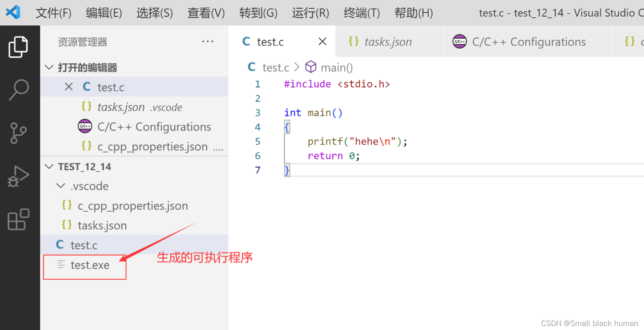This screenshot has height=330, width=644.
Task: Open the Extensions view icon
Action: [x=18, y=220]
